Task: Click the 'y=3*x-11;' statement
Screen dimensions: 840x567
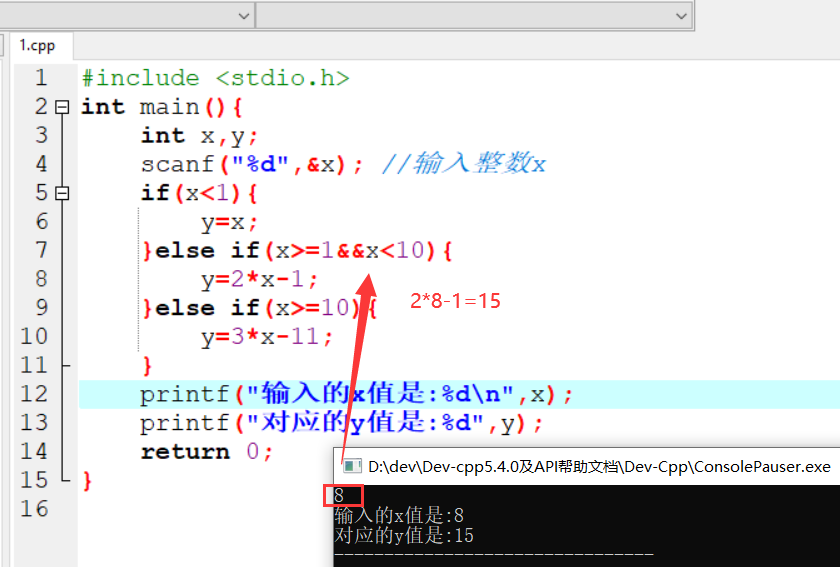Action: (267, 337)
